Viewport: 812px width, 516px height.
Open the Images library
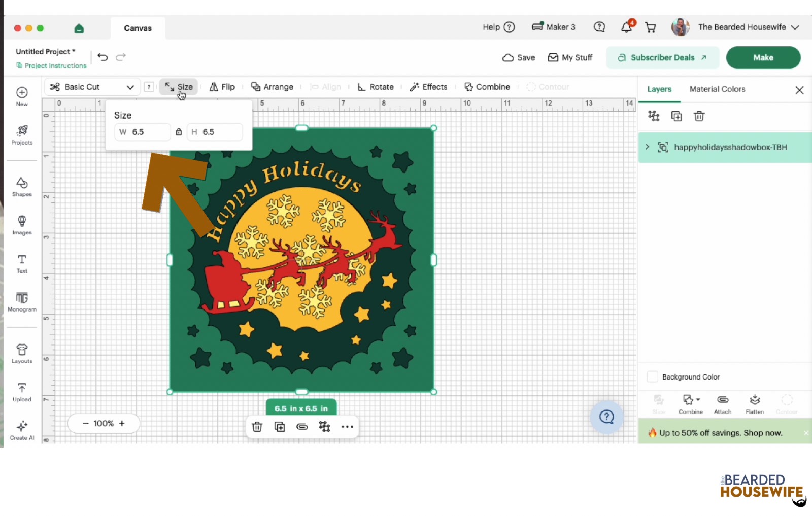22,225
